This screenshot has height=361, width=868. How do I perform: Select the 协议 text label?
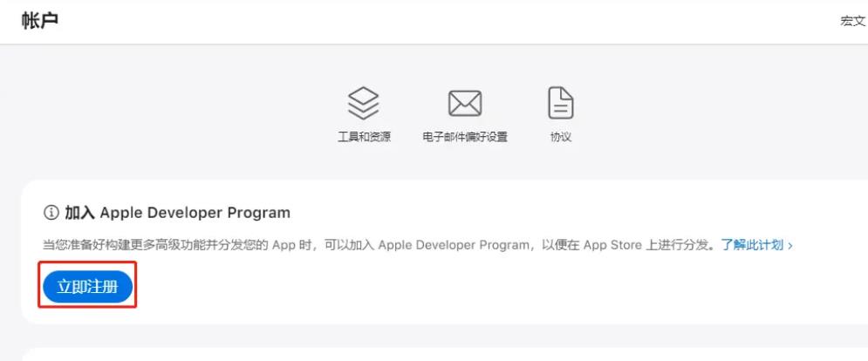pos(561,137)
